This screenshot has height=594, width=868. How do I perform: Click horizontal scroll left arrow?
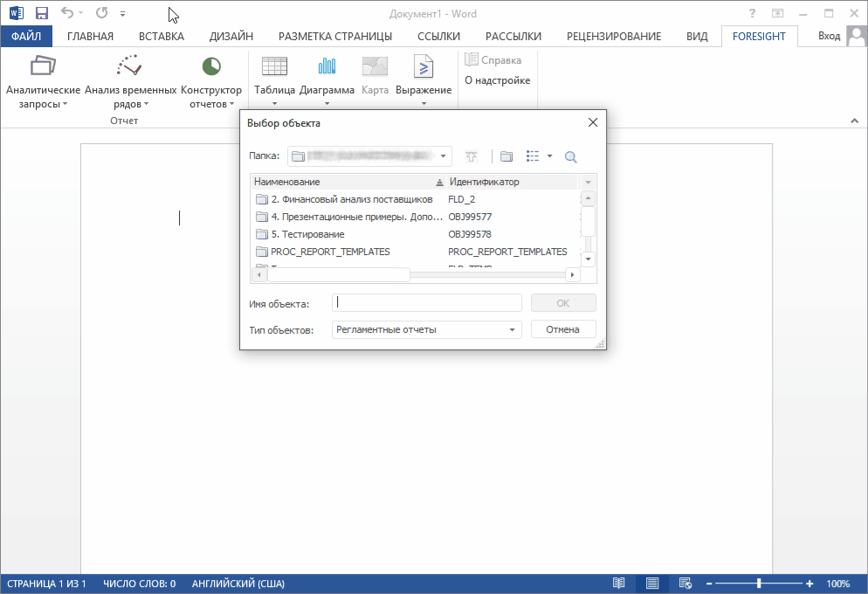[x=259, y=274]
